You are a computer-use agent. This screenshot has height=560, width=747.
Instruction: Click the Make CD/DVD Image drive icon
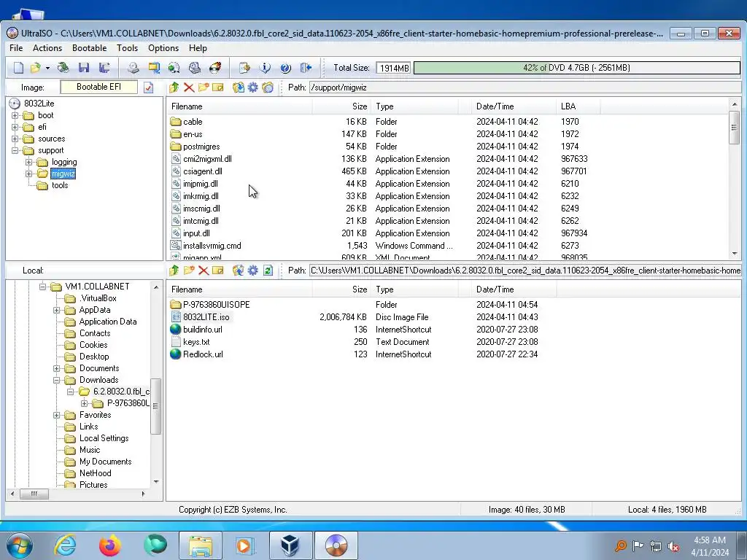pos(133,68)
